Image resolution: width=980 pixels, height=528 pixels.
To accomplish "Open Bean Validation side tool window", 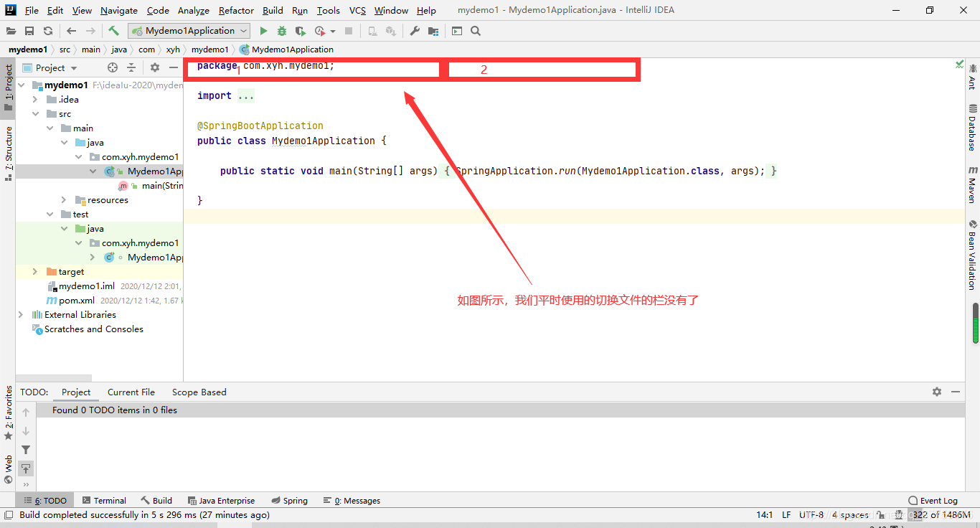I will point(973,254).
